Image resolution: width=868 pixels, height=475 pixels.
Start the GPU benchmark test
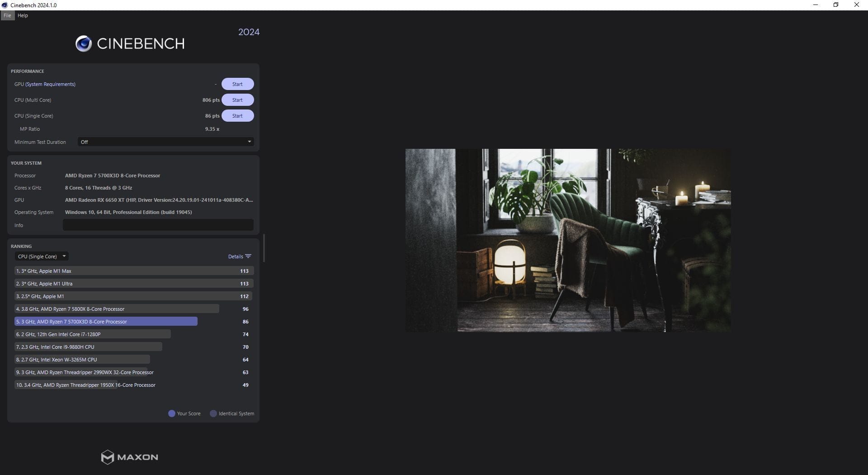pos(237,84)
